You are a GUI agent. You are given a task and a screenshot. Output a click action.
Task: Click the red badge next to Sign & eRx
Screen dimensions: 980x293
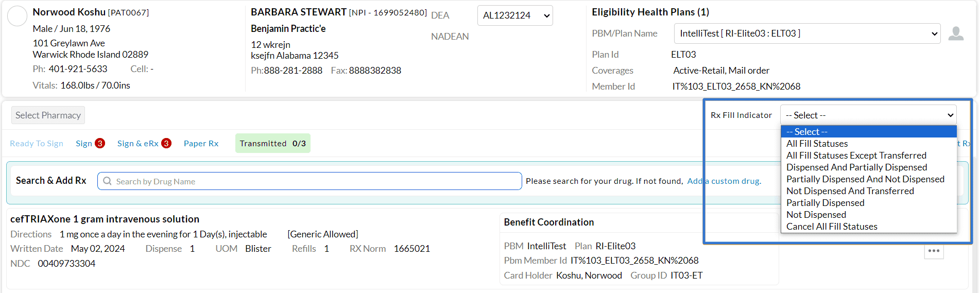166,143
